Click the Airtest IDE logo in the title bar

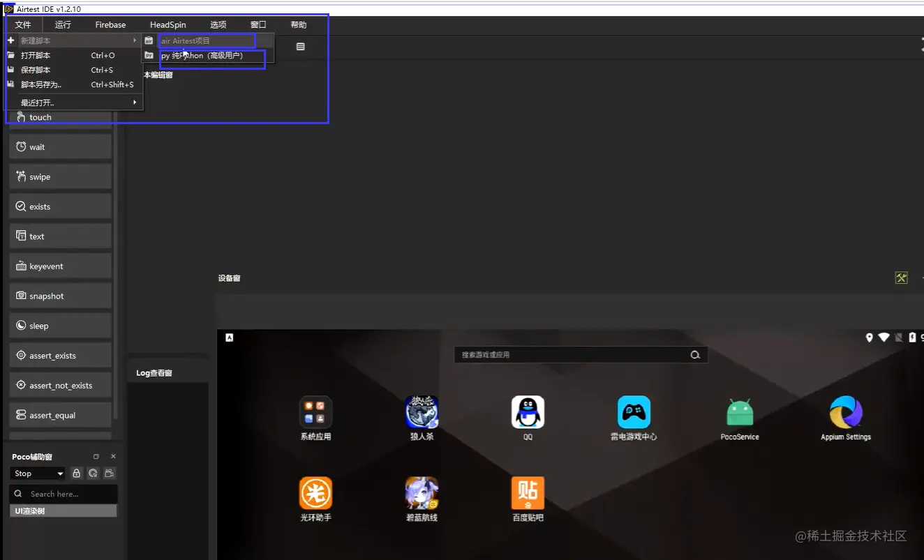click(9, 9)
